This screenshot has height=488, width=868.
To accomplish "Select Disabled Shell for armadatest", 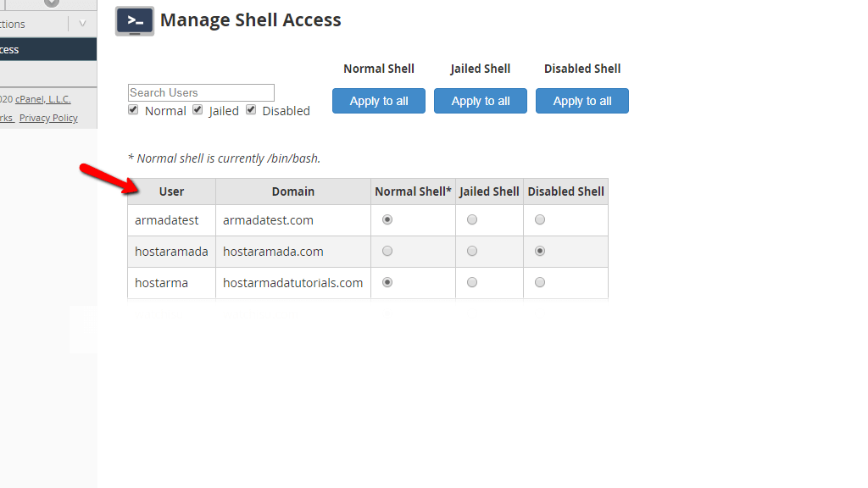I will pyautogui.click(x=540, y=219).
